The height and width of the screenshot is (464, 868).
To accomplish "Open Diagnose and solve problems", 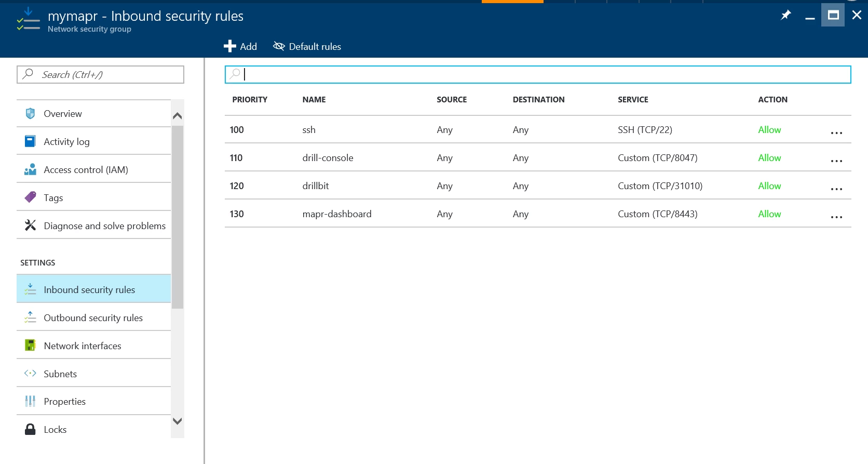I will coord(93,226).
